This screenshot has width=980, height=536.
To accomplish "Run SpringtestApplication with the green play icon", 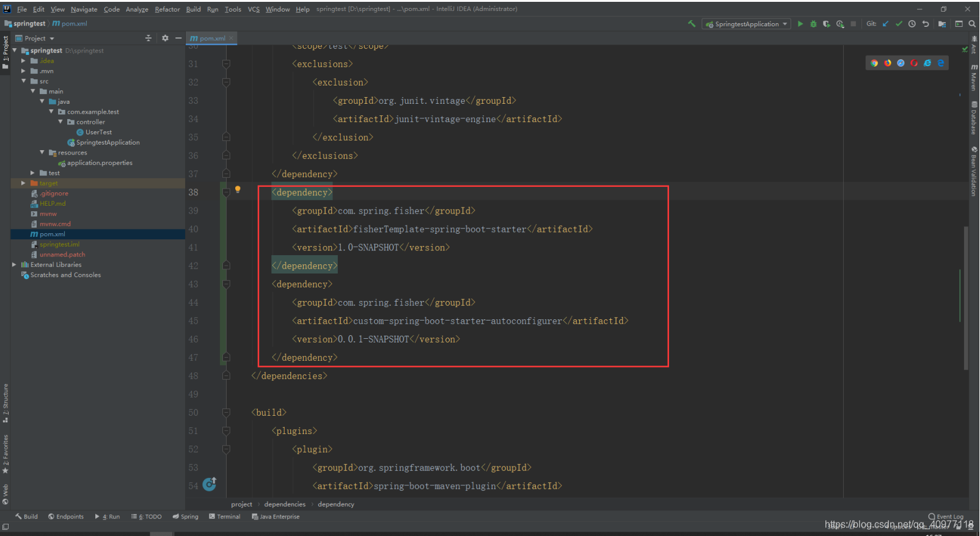I will [800, 24].
